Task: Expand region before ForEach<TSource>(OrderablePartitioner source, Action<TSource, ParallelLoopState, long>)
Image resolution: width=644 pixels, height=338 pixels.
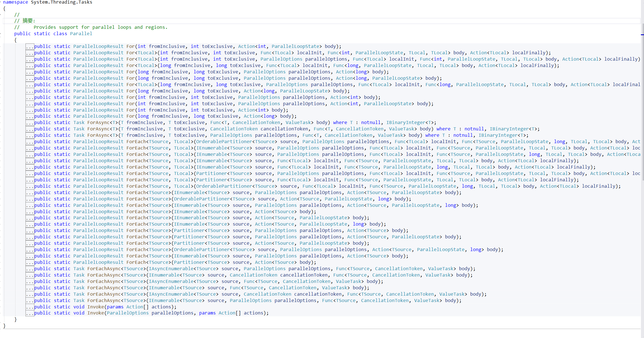Action: click(x=30, y=199)
